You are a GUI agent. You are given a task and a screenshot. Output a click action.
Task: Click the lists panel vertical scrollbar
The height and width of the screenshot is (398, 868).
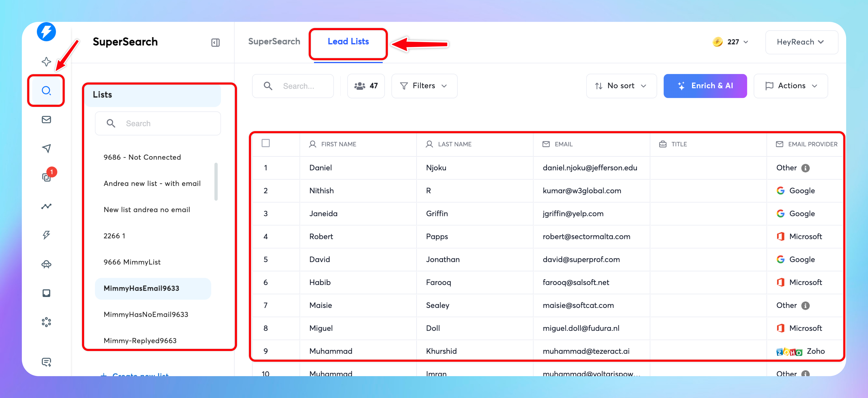(216, 181)
